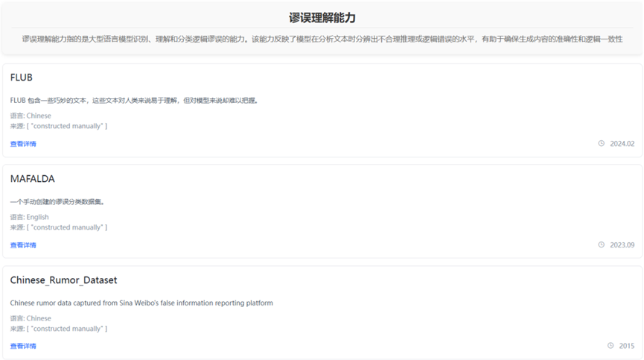The image size is (644, 360).
Task: Select the FLUB dataset title
Action: tap(22, 78)
